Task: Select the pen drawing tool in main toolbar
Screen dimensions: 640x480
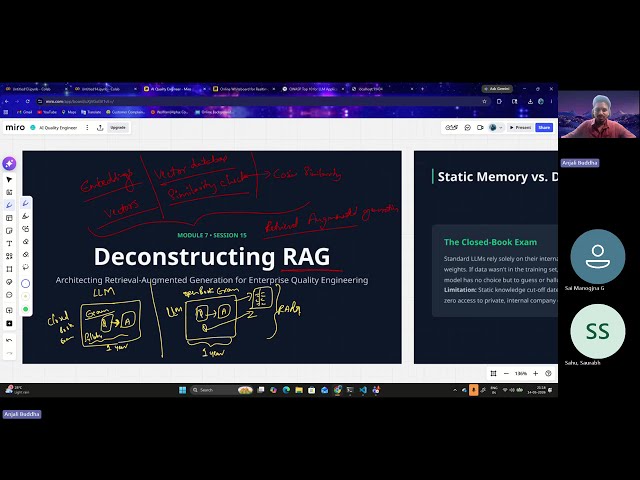Action: point(9,205)
